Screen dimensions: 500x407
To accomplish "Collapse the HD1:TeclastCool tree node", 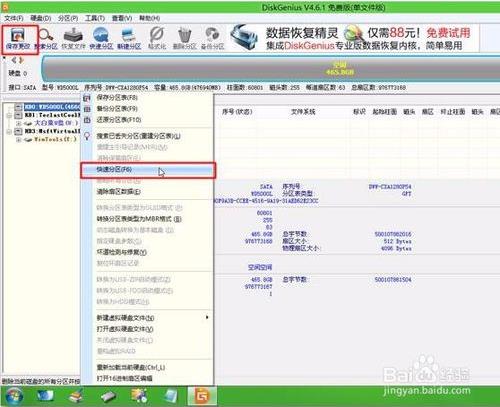I will (10, 115).
